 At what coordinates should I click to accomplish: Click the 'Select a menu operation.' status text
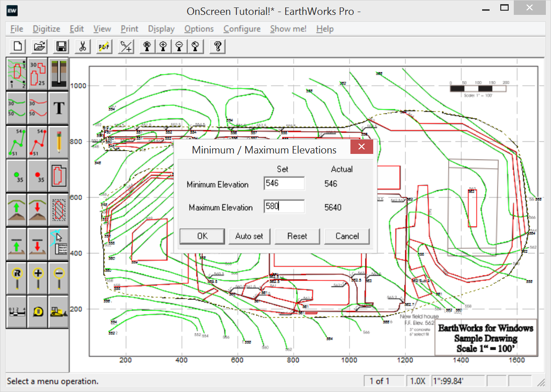click(53, 381)
